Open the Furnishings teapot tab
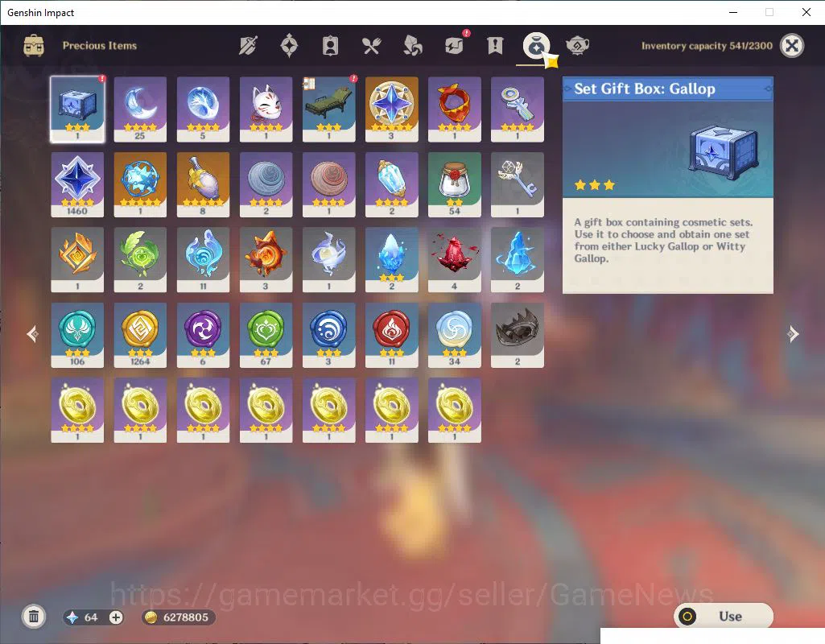825x644 pixels. [x=577, y=46]
